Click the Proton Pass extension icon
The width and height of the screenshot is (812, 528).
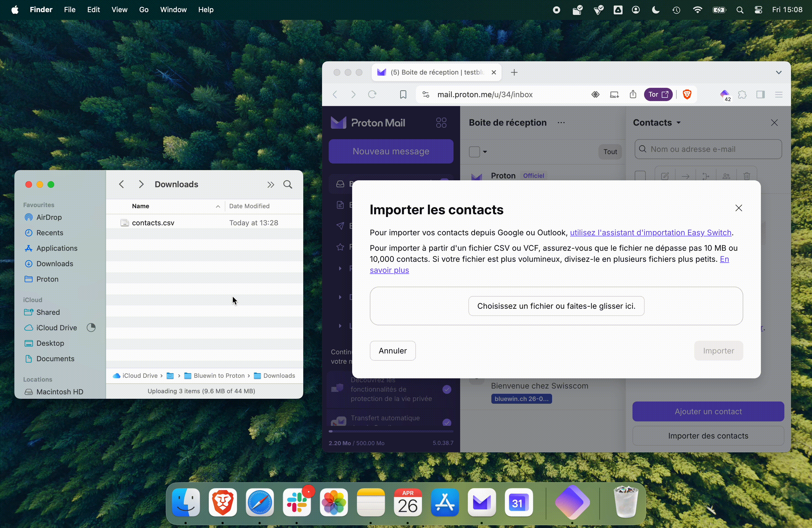[x=725, y=95]
